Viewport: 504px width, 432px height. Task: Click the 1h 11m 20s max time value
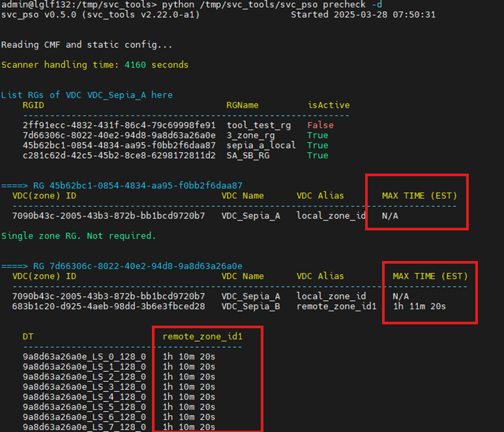(x=420, y=306)
